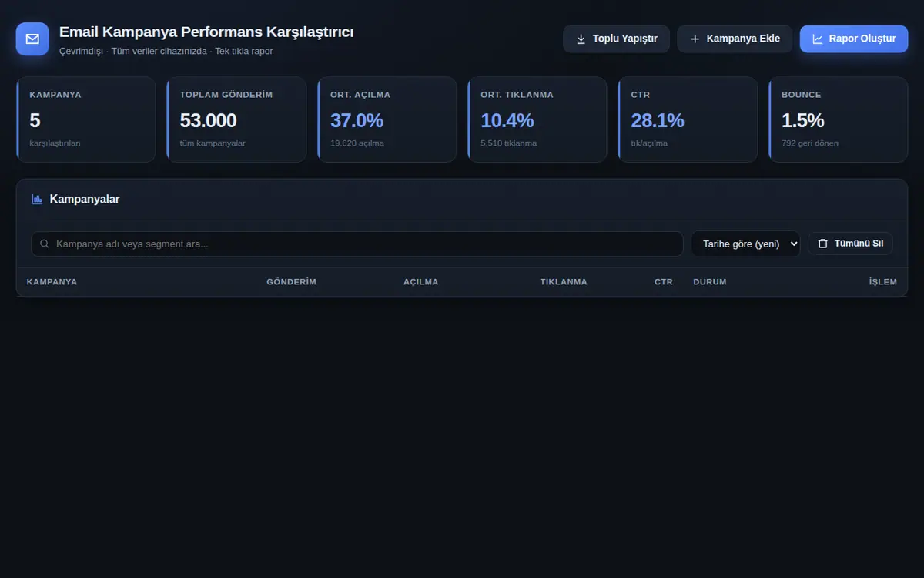Click the İŞLEM column header

883,282
